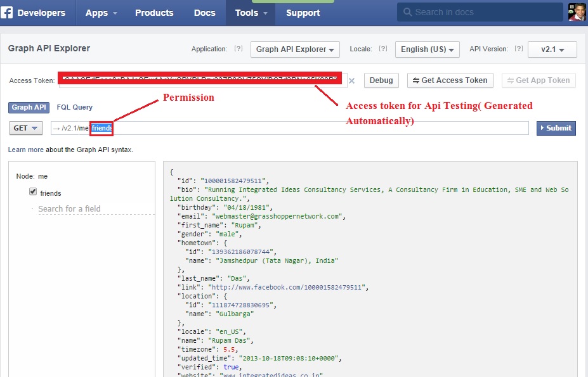Click the API Version help [?] icon
This screenshot has width=588, height=377.
(x=519, y=48)
